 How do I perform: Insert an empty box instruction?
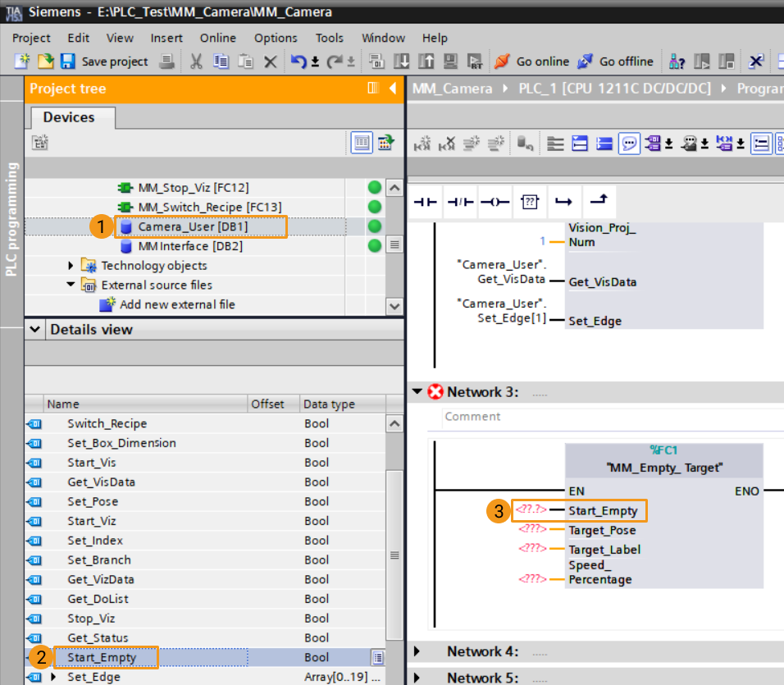(529, 202)
